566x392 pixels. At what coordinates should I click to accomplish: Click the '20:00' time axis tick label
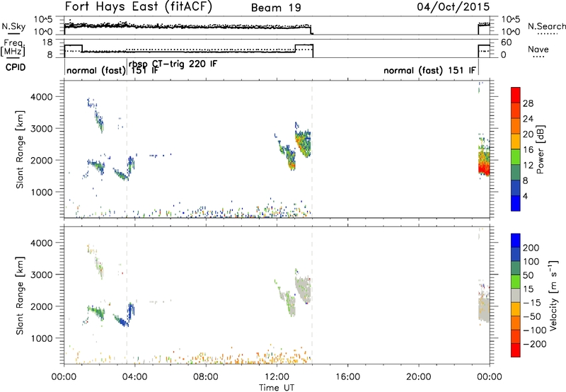pos(418,377)
